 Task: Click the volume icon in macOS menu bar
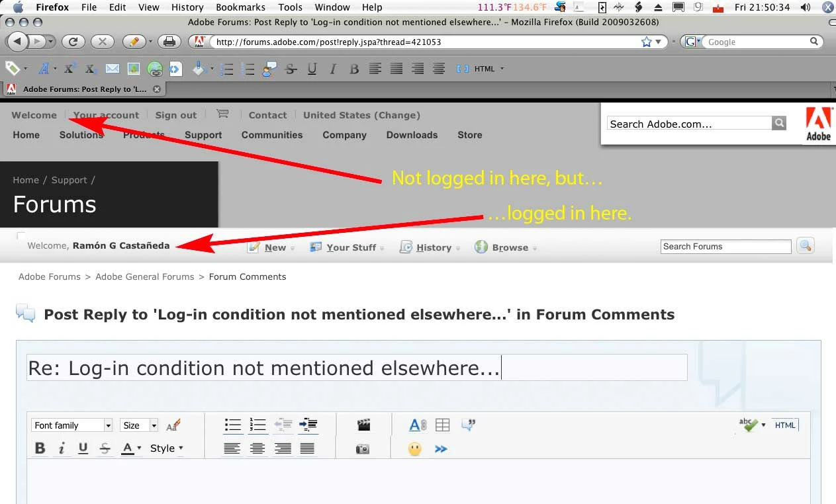click(x=805, y=7)
